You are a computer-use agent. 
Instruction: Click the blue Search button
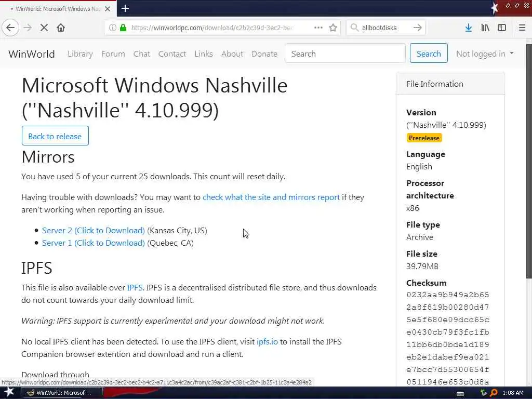[429, 54]
